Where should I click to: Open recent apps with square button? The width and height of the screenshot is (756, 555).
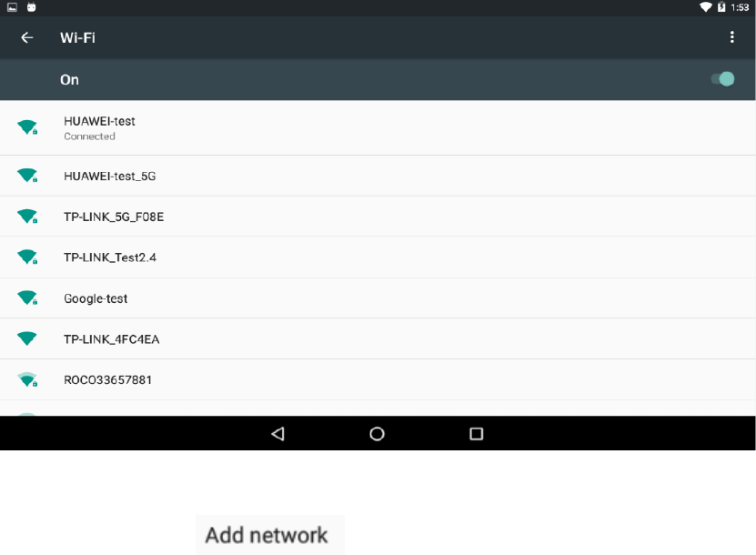[x=477, y=433]
